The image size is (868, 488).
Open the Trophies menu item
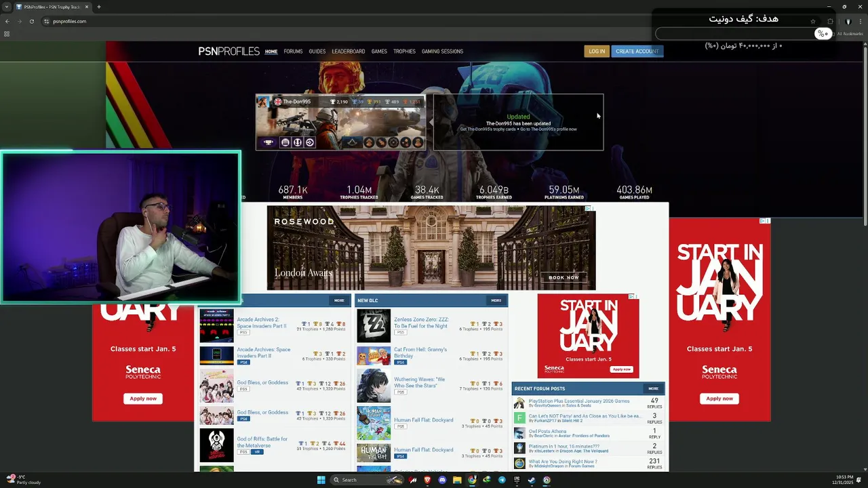(x=404, y=52)
